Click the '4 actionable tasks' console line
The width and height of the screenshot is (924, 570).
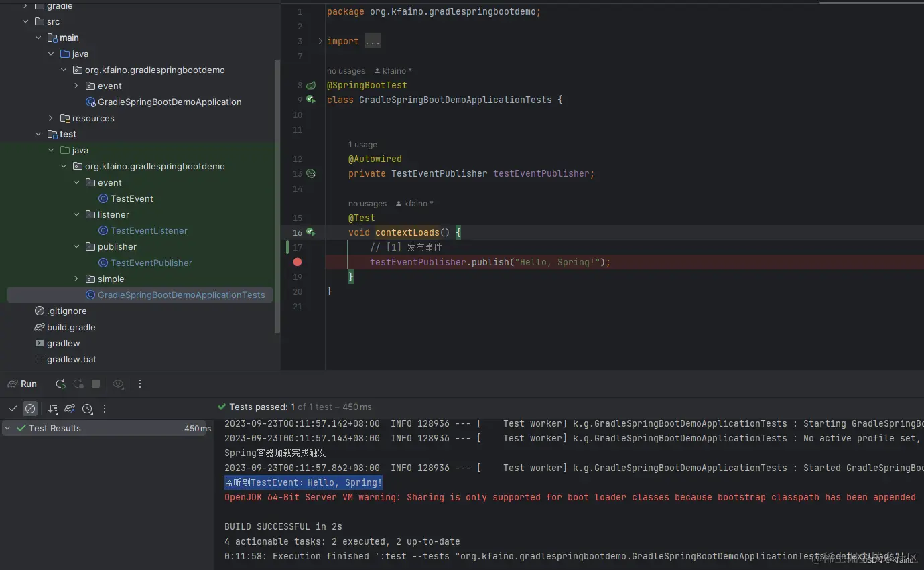point(342,541)
